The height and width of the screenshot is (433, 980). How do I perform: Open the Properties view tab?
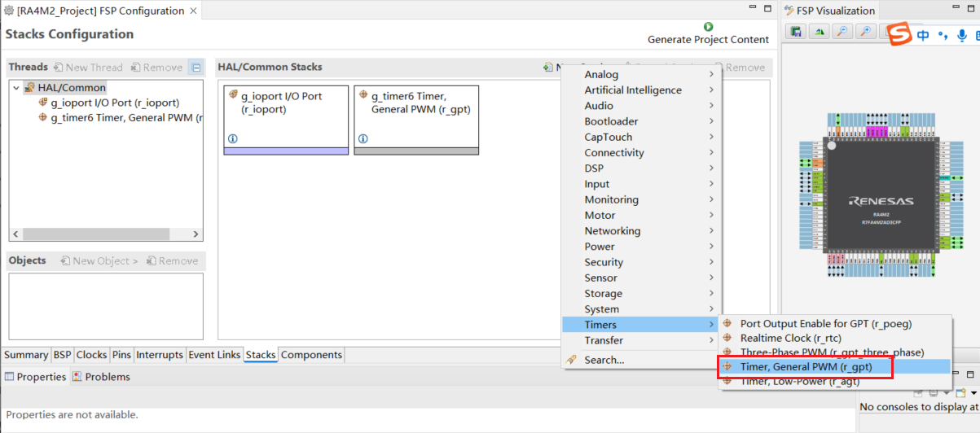(35, 377)
